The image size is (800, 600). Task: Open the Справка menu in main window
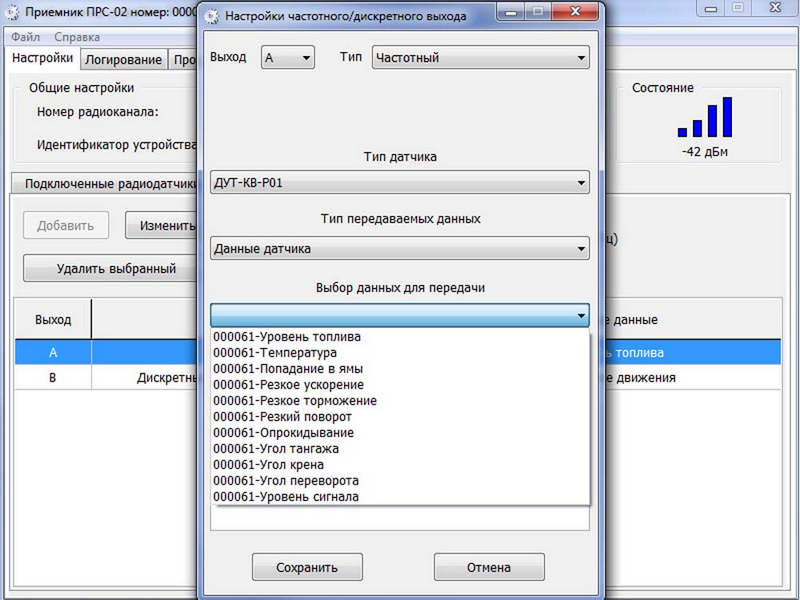77,37
